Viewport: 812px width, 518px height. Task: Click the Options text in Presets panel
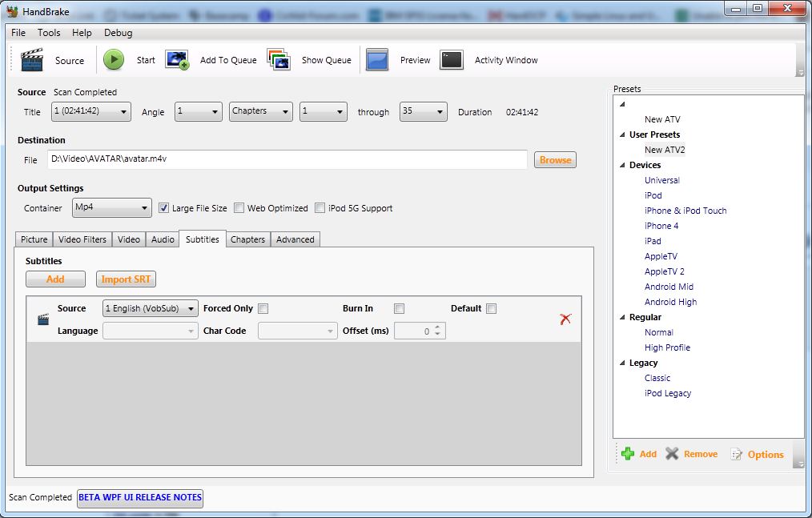(x=766, y=454)
